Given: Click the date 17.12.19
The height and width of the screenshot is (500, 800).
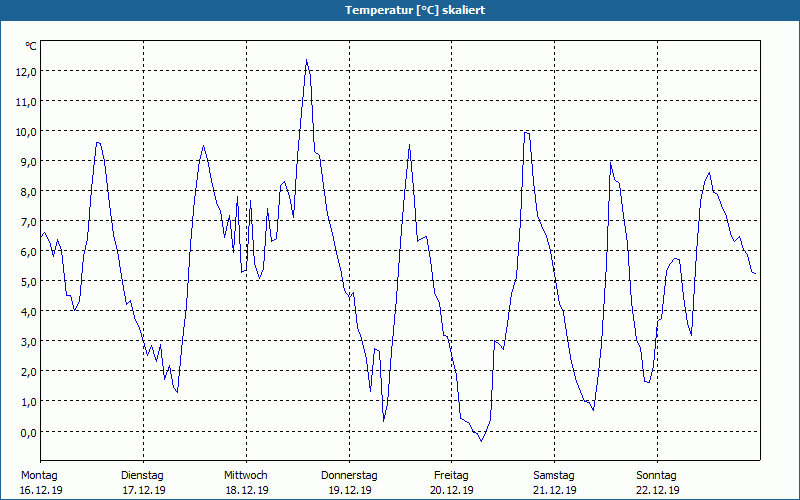Looking at the screenshot, I should pyautogui.click(x=144, y=490).
